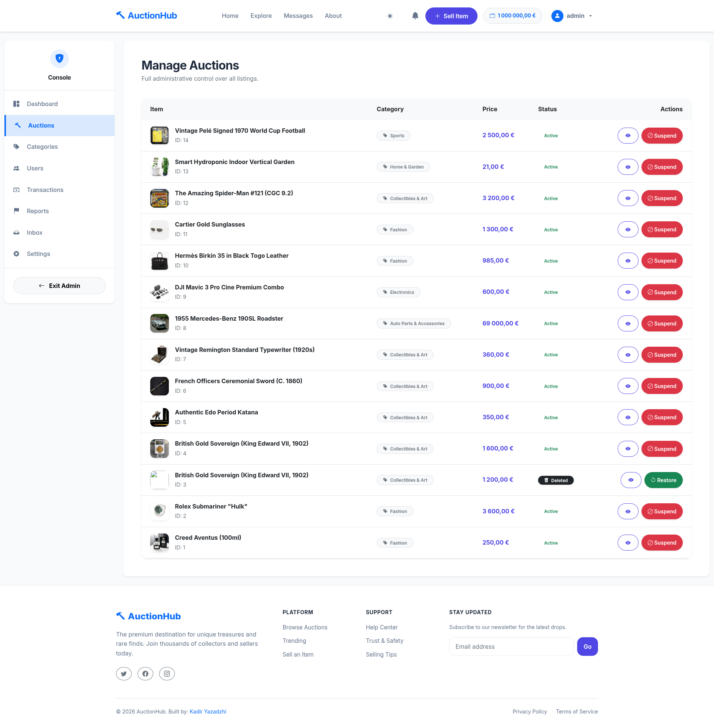Click the Settings gear icon in sidebar
This screenshot has height=728, width=714.
point(16,254)
